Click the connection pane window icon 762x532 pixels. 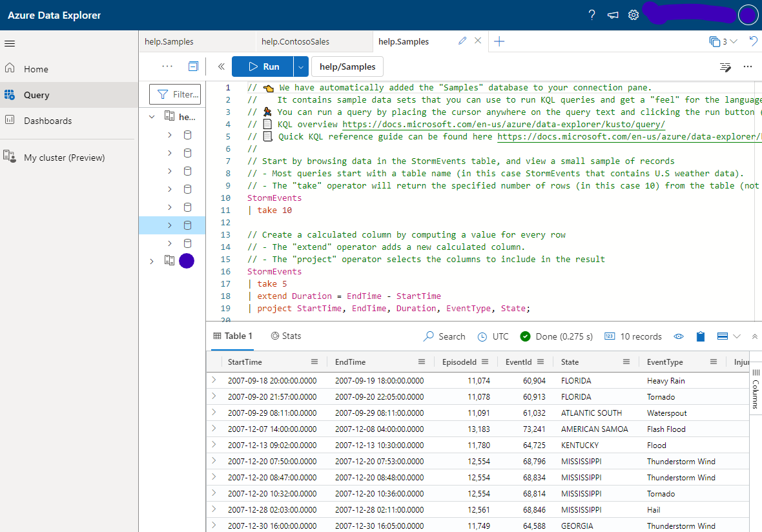pyautogui.click(x=193, y=66)
